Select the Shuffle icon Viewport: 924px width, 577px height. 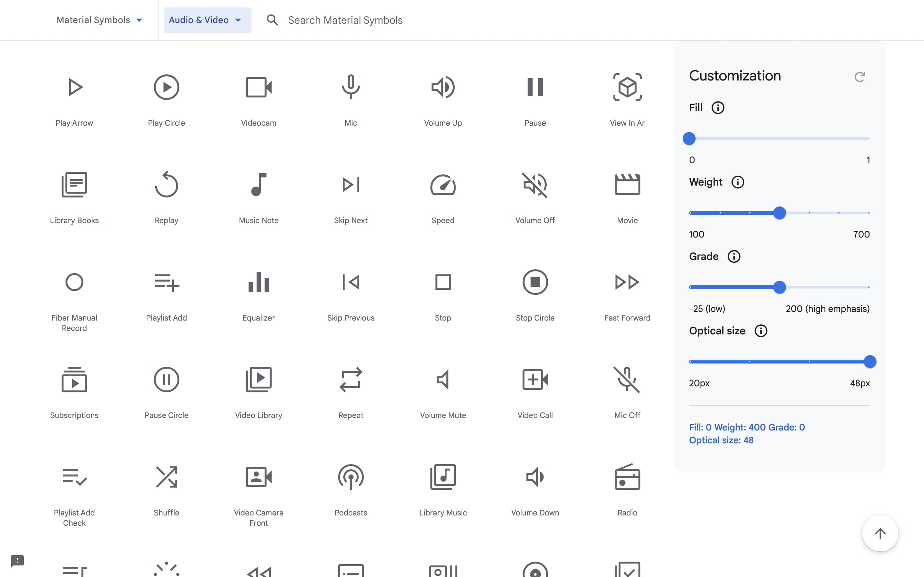coord(166,477)
